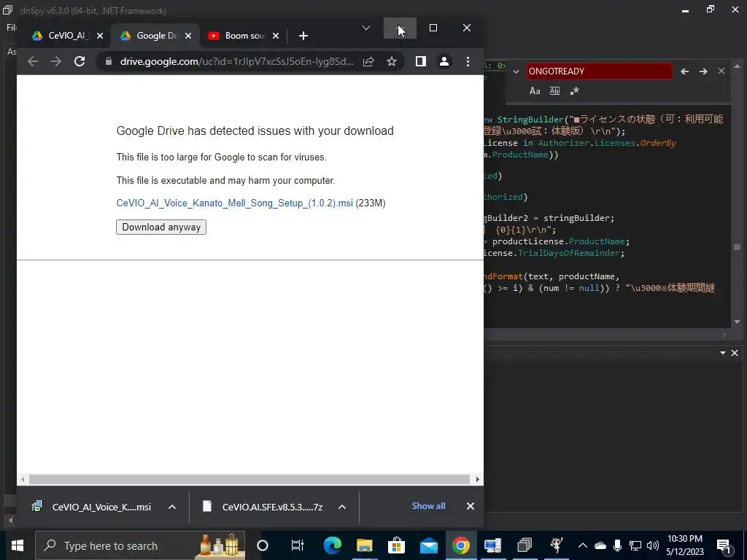Share this page from address bar

pos(368,61)
